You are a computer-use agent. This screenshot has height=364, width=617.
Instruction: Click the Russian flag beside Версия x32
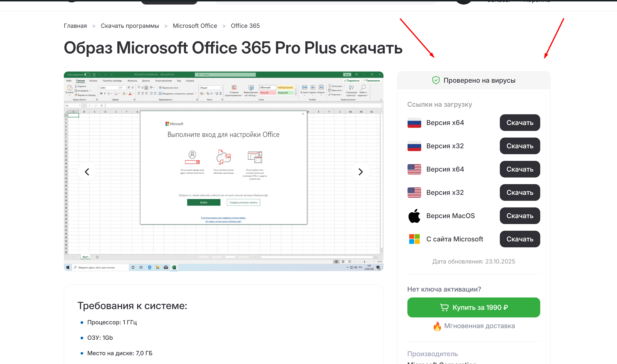pyautogui.click(x=414, y=146)
